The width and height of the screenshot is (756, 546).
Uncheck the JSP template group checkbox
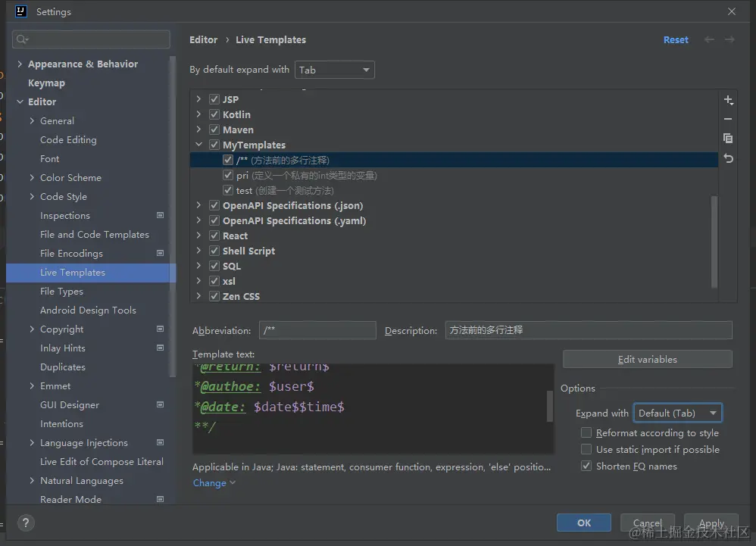[214, 99]
